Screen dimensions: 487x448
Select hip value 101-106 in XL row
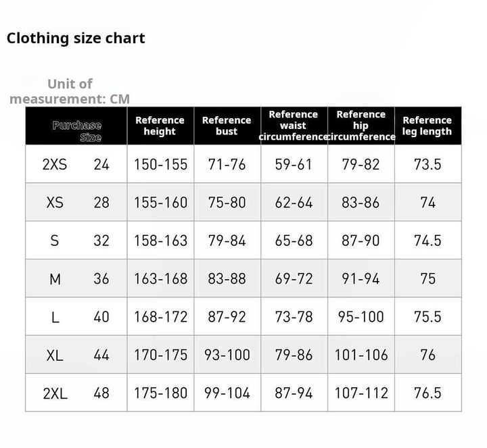point(361,355)
